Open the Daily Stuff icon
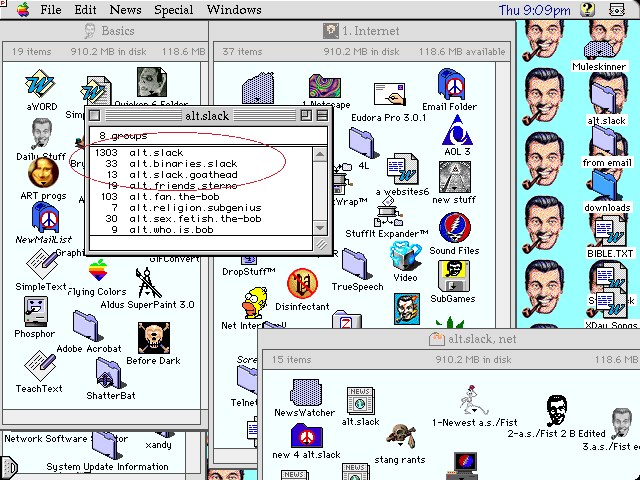 point(41,134)
